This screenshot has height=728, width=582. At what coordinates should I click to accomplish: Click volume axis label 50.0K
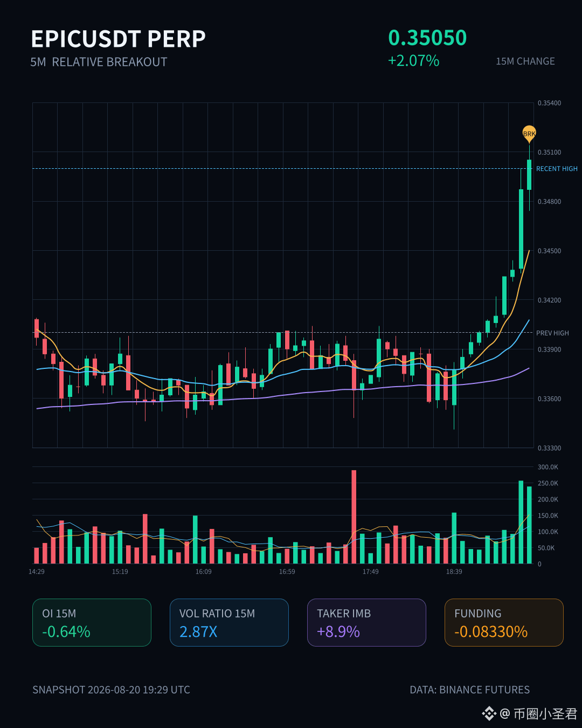pyautogui.click(x=546, y=548)
